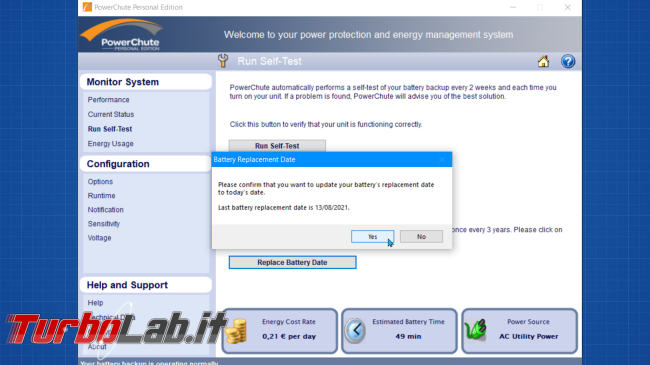Click the Power Source status panel
Viewport: 650px width, 365px height.
(x=519, y=331)
